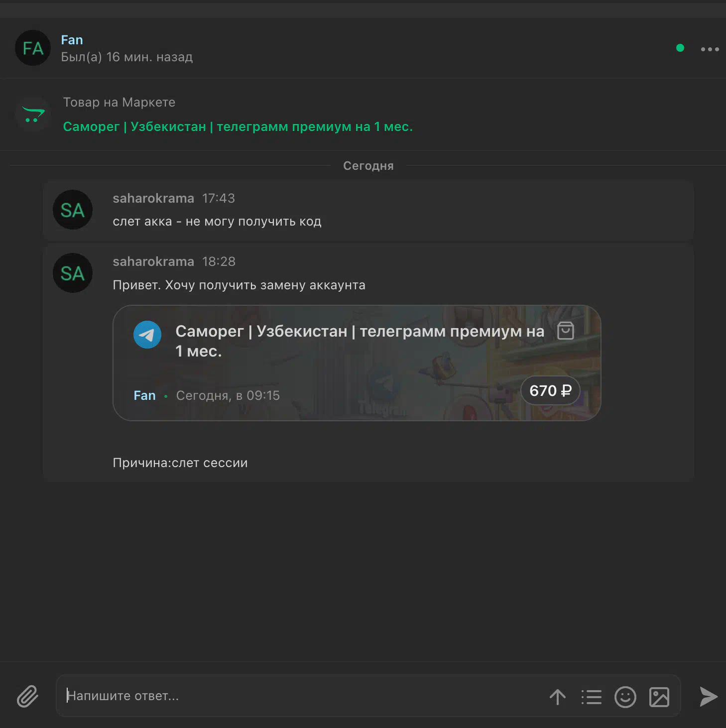Screen dimensions: 726x728
Task: Click the up arrow icon in input
Action: [558, 697]
